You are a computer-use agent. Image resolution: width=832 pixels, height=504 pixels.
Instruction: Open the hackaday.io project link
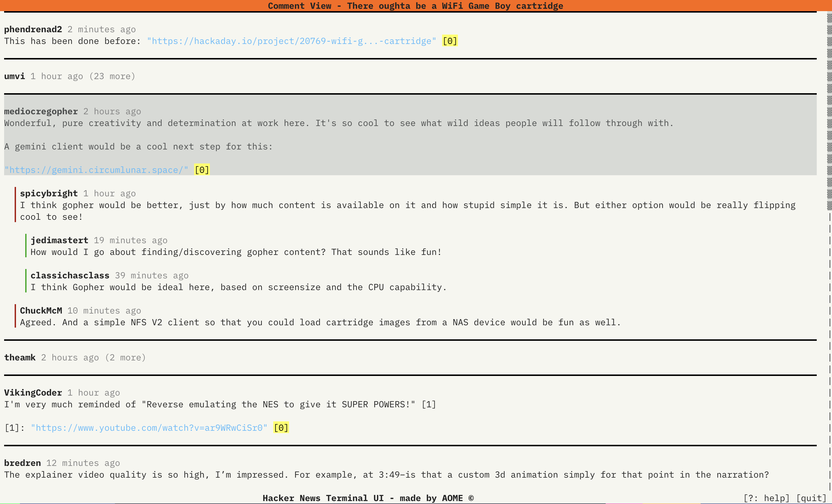(291, 41)
